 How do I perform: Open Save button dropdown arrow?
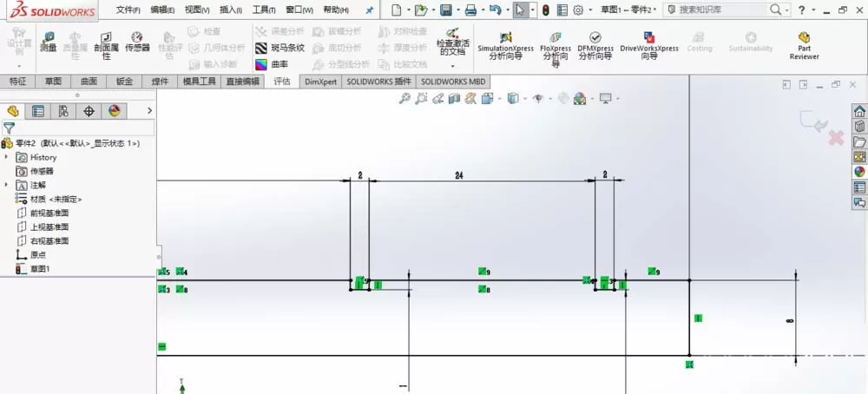(x=457, y=10)
